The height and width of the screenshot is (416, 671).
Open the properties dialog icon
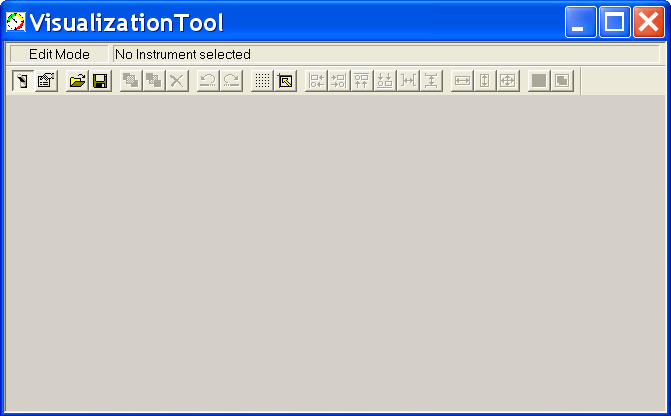pyautogui.click(x=46, y=80)
